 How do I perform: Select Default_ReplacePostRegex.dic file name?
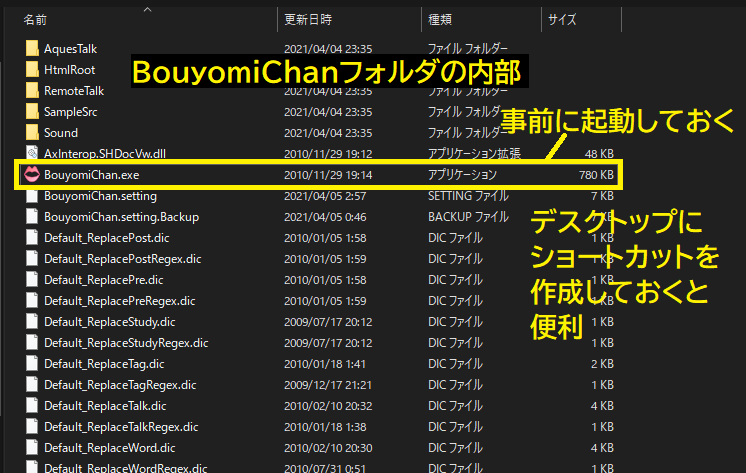(x=123, y=258)
